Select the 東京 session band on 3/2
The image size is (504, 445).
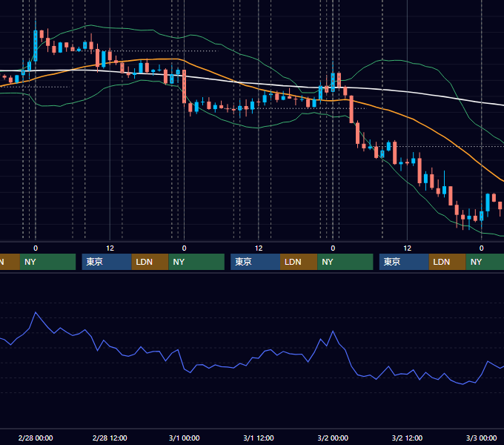click(x=404, y=262)
